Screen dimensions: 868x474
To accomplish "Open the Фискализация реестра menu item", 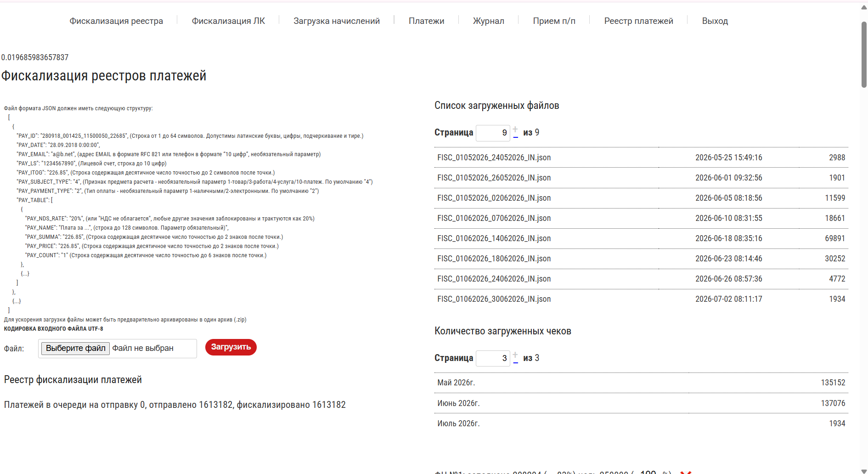I will point(116,21).
